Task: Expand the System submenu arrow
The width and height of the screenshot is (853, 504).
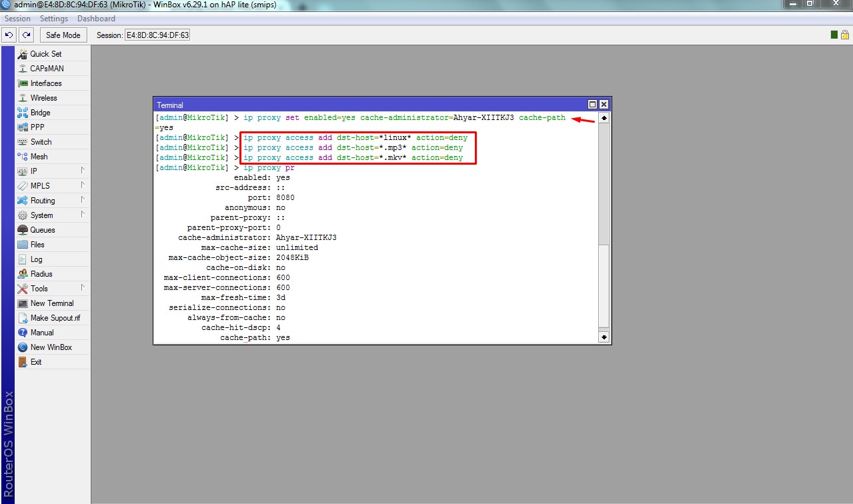Action: [x=83, y=215]
